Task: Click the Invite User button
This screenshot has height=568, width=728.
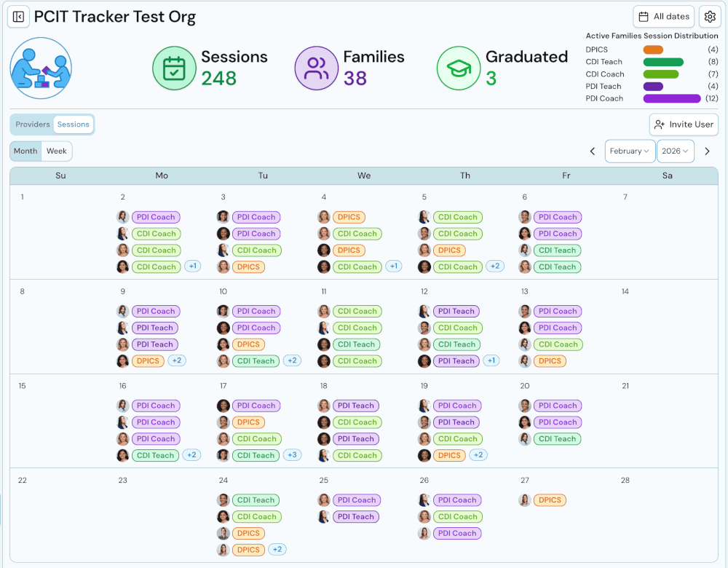Action: pyautogui.click(x=684, y=124)
